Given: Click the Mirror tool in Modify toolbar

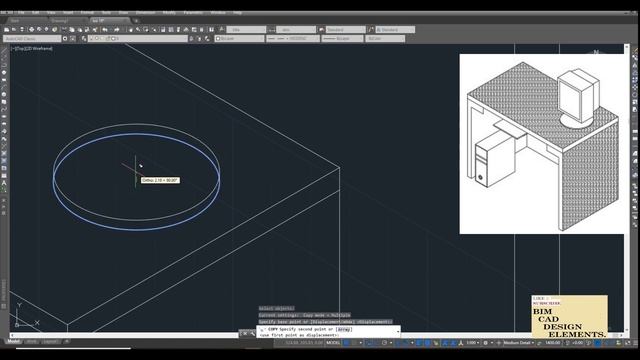Looking at the screenshot, I should [x=635, y=65].
